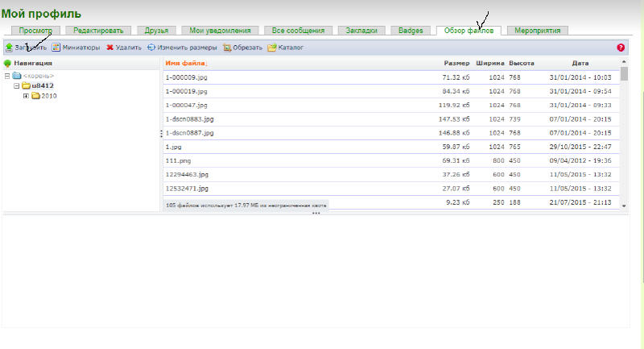Collapse the u8412 folder node
644x349 pixels.
pos(16,86)
